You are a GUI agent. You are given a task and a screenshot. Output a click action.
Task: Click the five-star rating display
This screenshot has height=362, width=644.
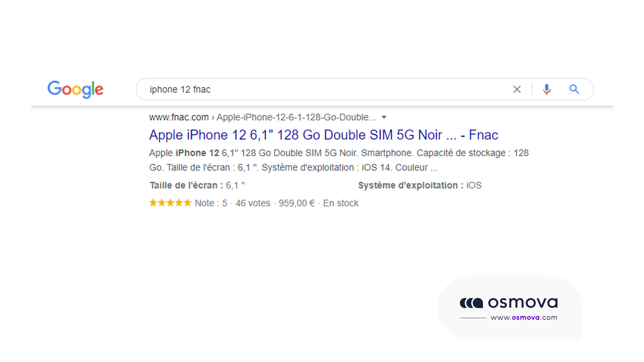(170, 202)
